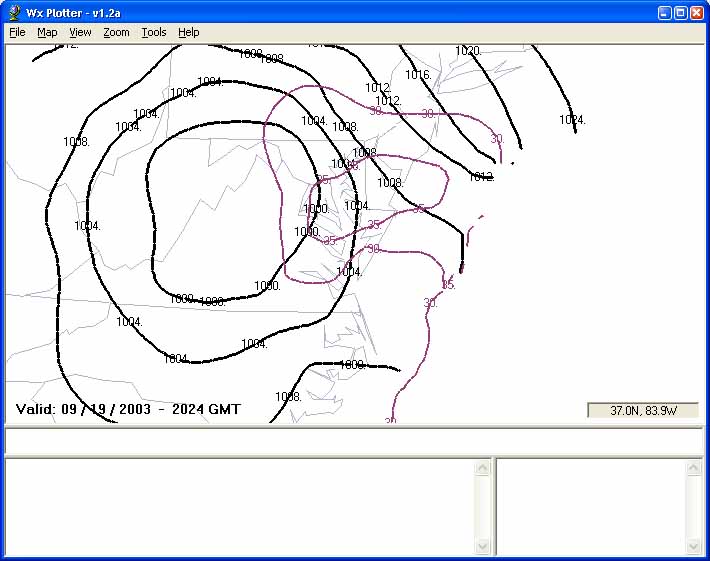Click inside the large bottom-left text panel
The width and height of the screenshot is (710, 561).
[240, 506]
